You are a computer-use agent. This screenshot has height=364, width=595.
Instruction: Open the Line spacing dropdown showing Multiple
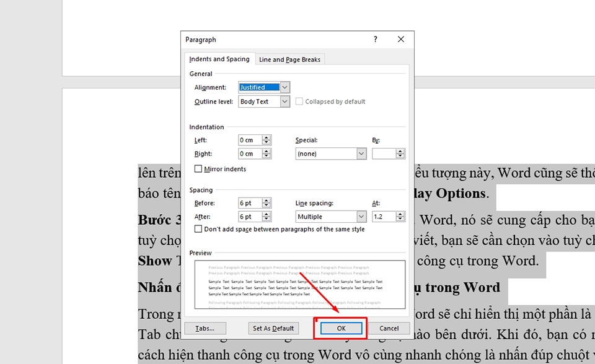tap(363, 216)
